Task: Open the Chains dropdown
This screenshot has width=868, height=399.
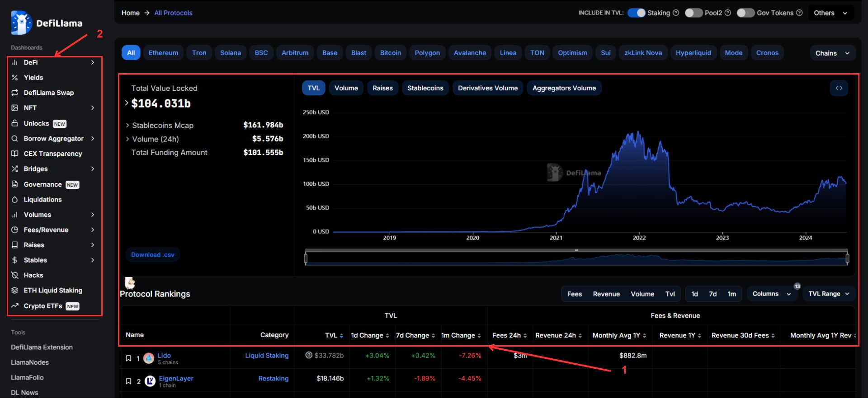Action: 832,53
